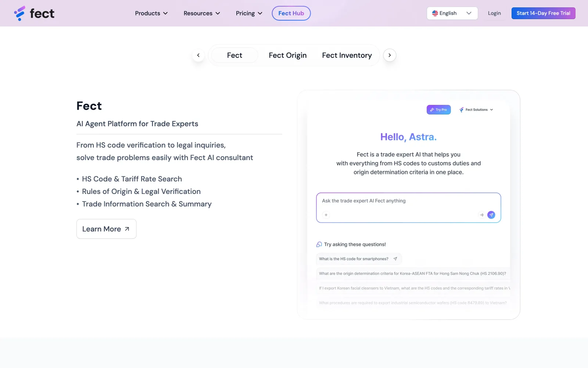This screenshot has height=368, width=588.
Task: Expand the Fect Solutions dropdown
Action: click(476, 110)
